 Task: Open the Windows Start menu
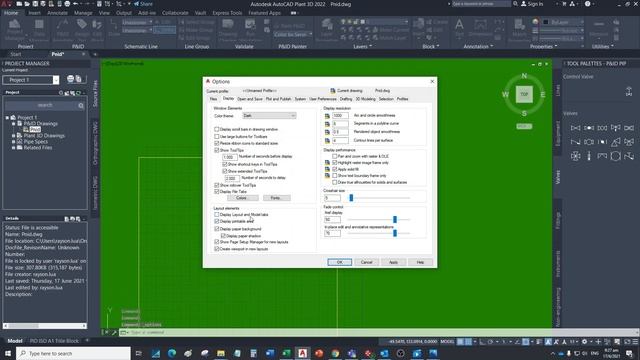click(x=8, y=353)
